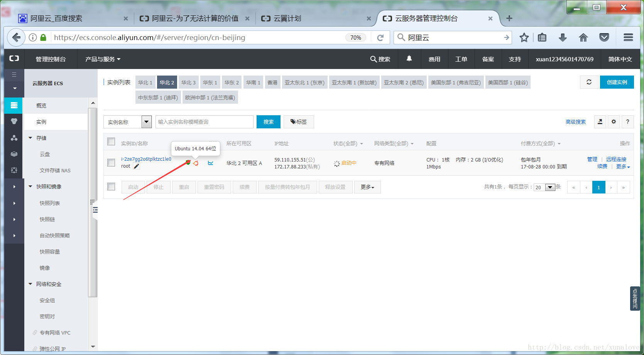
Task: Open the 更多 dropdown in the bottom action bar
Action: 367,187
